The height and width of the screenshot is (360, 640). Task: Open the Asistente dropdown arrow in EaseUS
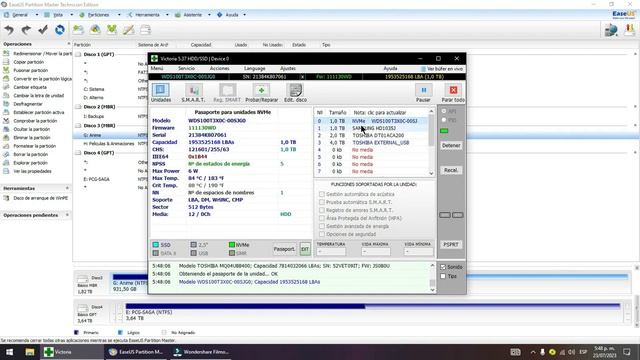pos(209,15)
